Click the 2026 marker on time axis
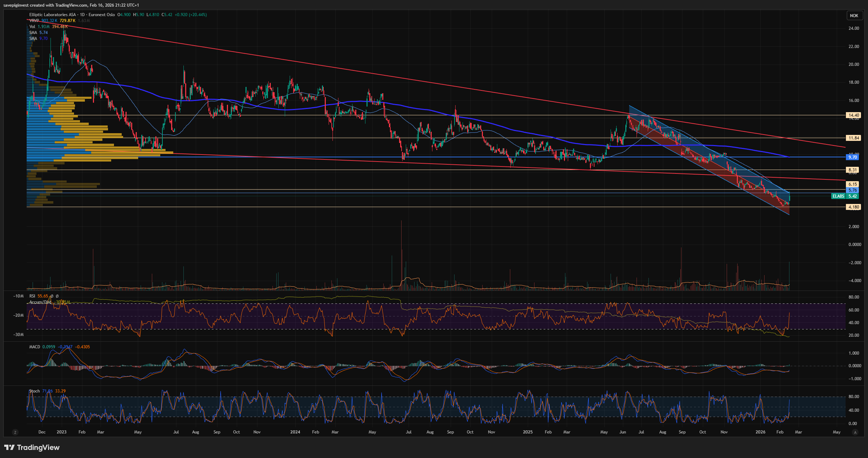The image size is (868, 458). click(760, 432)
